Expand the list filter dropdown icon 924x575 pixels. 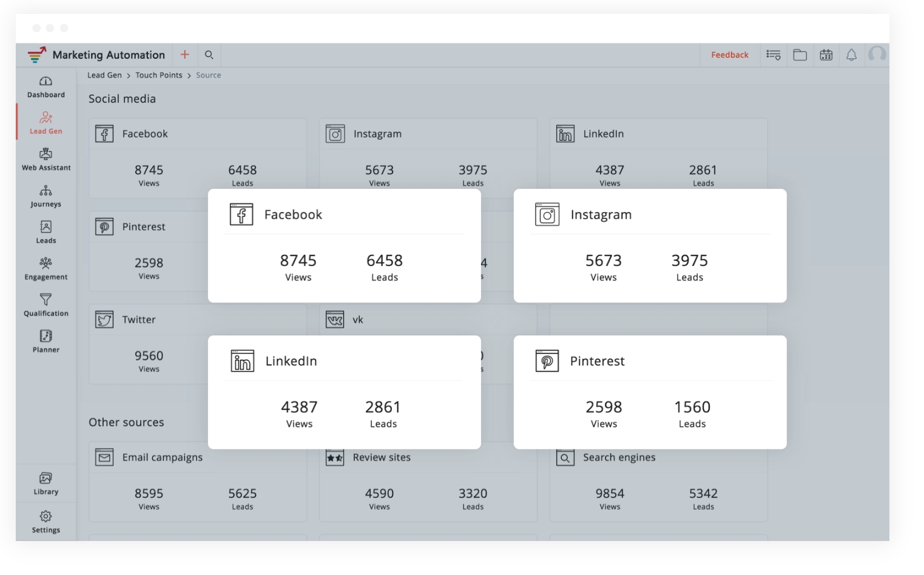[773, 55]
